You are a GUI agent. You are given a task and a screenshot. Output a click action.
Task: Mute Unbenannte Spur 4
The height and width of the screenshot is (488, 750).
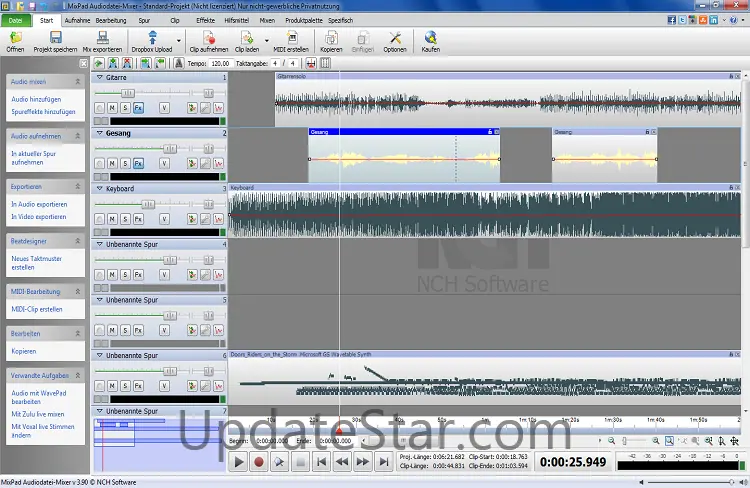(x=112, y=275)
